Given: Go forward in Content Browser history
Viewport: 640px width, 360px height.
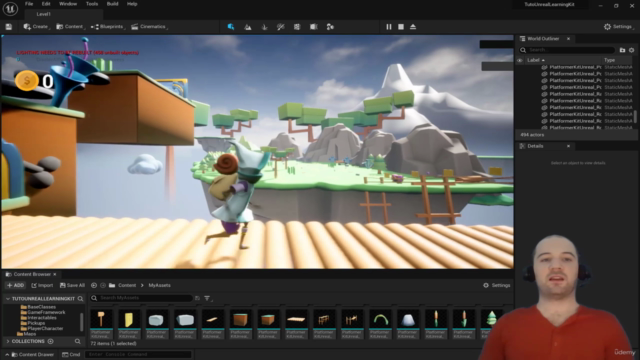Looking at the screenshot, I should point(103,285).
